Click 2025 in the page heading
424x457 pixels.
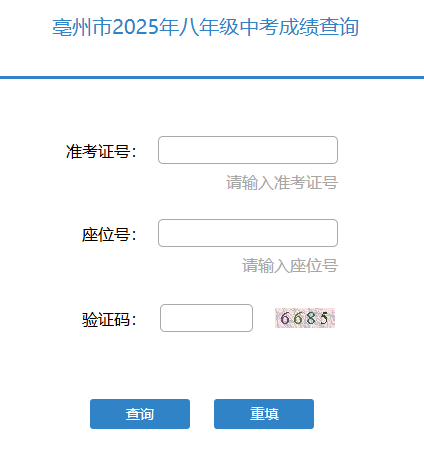135,27
